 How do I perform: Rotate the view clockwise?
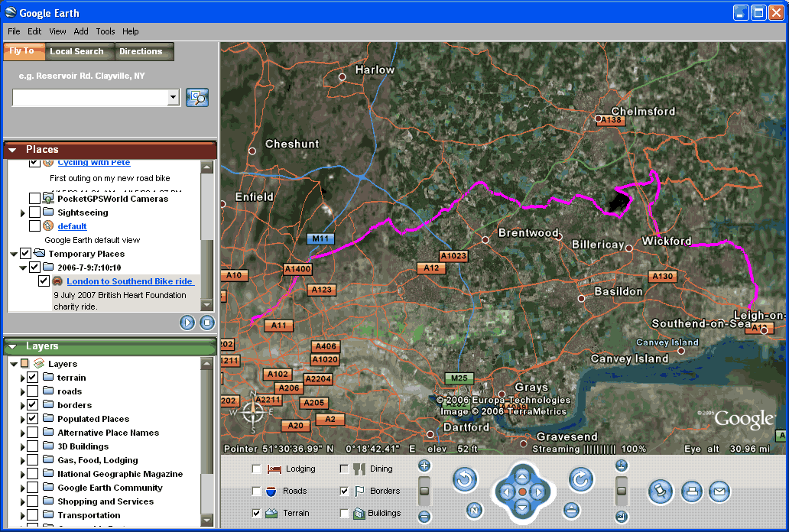(x=581, y=479)
